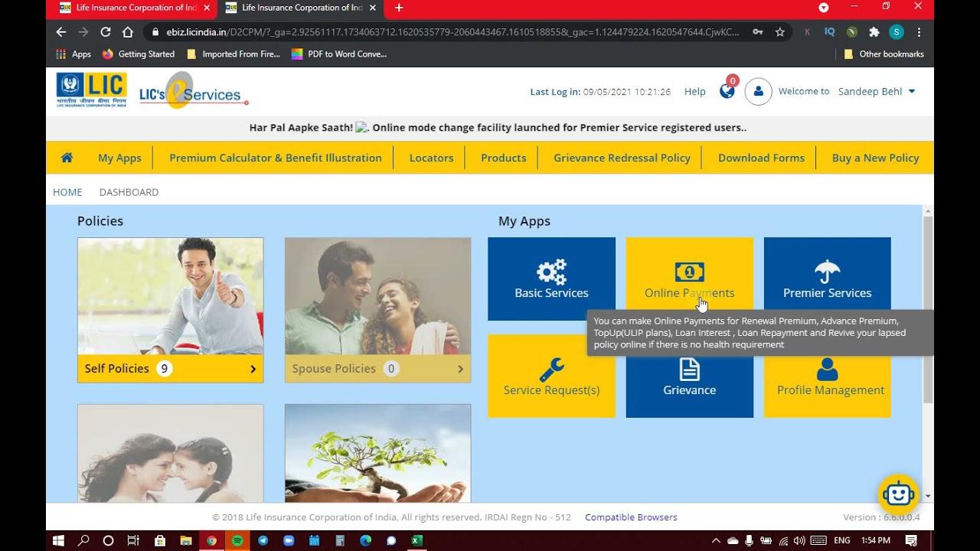Open Grievance Redressal Policy menu item
Viewport: 980px width, 551px height.
coord(622,158)
